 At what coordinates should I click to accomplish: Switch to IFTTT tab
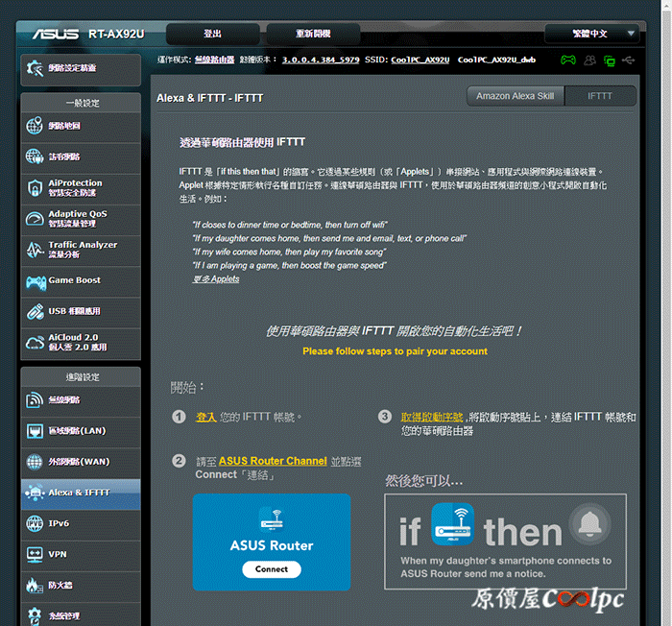pyautogui.click(x=600, y=96)
